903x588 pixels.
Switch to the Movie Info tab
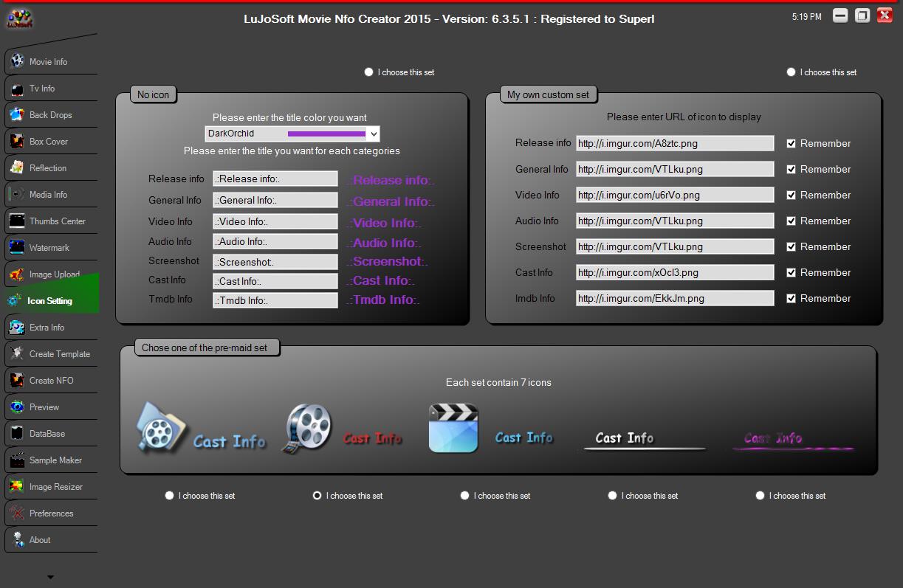pos(52,61)
